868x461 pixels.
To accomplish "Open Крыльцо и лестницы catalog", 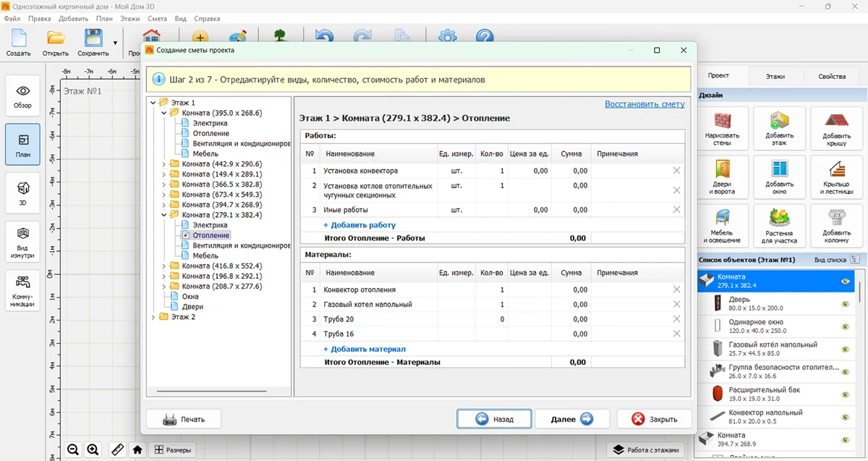I will point(836,177).
